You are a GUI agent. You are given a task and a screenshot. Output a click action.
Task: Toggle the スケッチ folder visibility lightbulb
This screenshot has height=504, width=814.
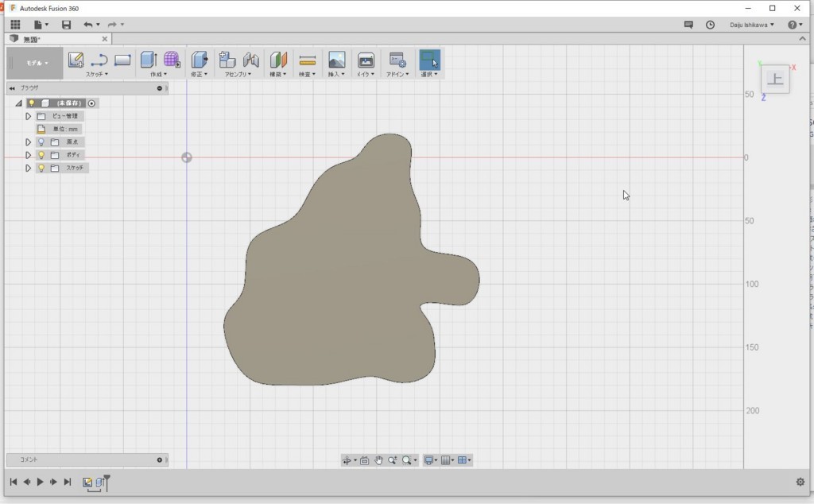click(x=41, y=168)
